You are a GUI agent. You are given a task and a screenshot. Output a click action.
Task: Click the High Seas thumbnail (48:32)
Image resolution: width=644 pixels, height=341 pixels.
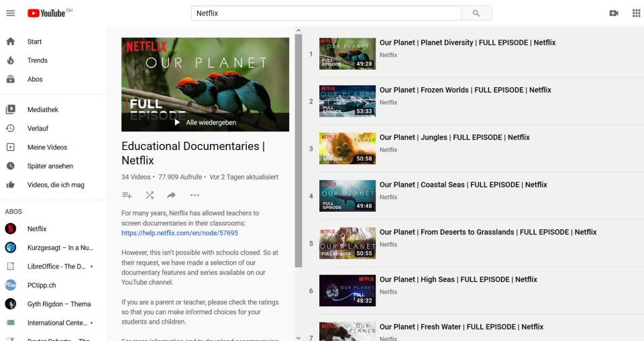347,291
